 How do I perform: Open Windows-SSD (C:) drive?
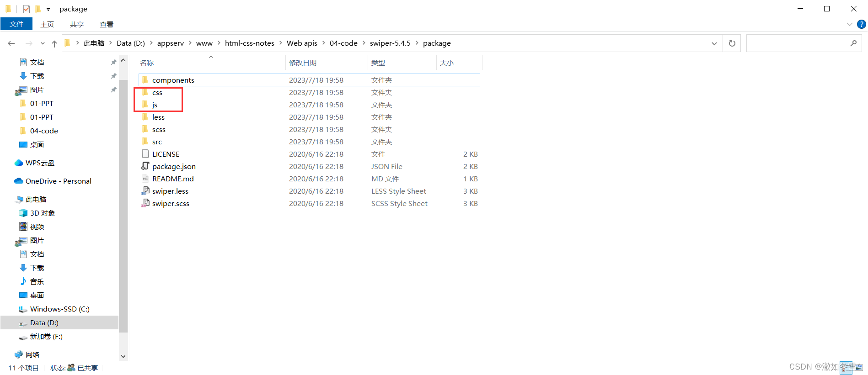pyautogui.click(x=54, y=309)
